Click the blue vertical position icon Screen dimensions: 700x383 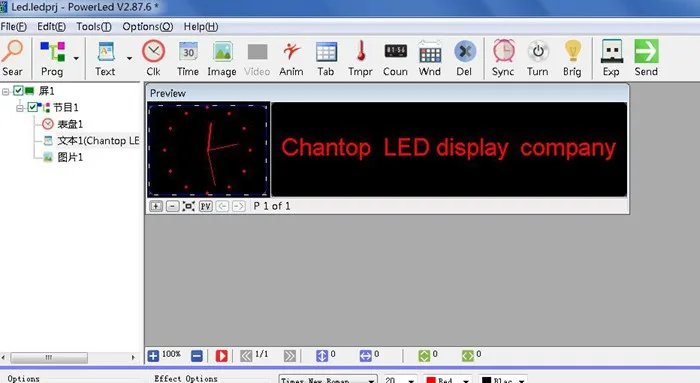coord(322,356)
